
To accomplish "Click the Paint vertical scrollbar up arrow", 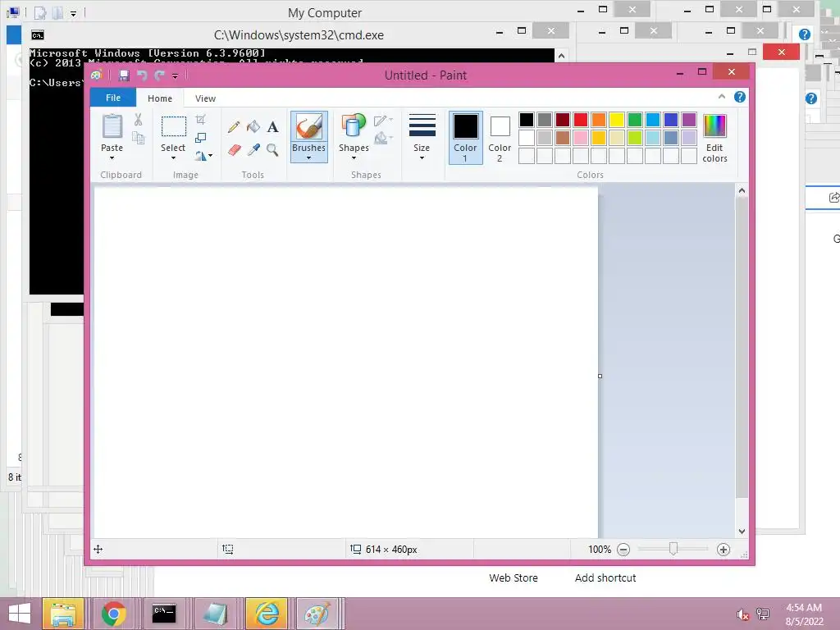I will [x=742, y=190].
